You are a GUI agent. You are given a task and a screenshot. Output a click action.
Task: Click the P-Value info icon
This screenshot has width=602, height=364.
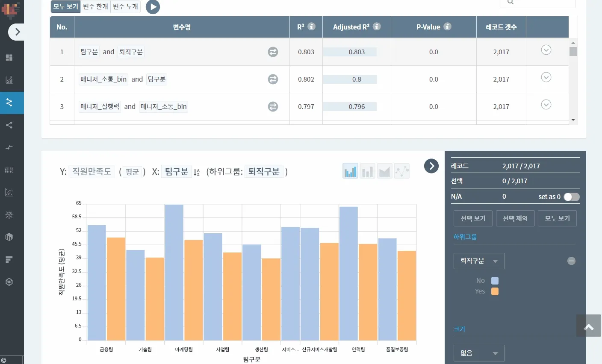[x=447, y=26]
